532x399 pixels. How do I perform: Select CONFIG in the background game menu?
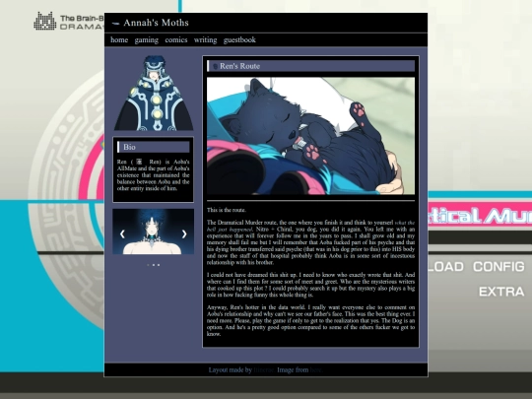[x=499, y=267]
